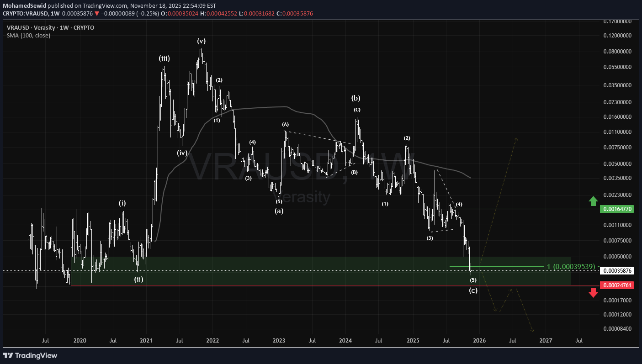Click the large (b) wave label
This screenshot has height=364, width=642.
pos(355,98)
